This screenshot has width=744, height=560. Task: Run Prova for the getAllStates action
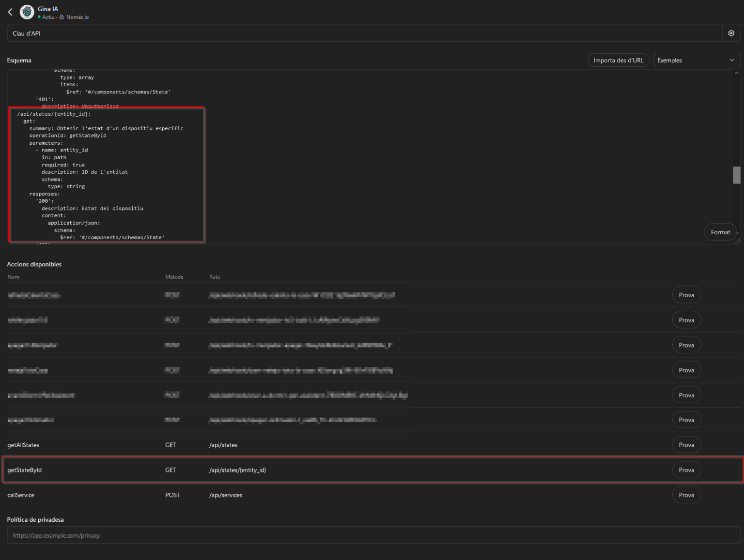point(686,444)
